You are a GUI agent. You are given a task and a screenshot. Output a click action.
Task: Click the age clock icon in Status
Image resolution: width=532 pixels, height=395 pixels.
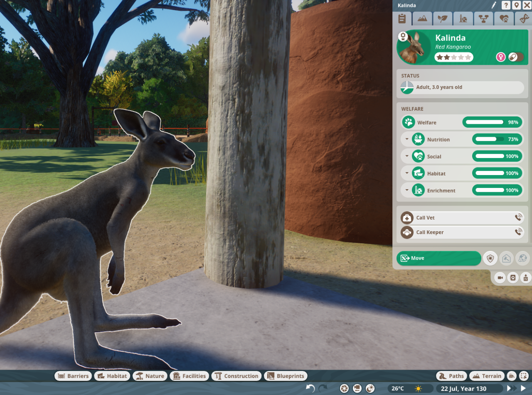click(407, 87)
